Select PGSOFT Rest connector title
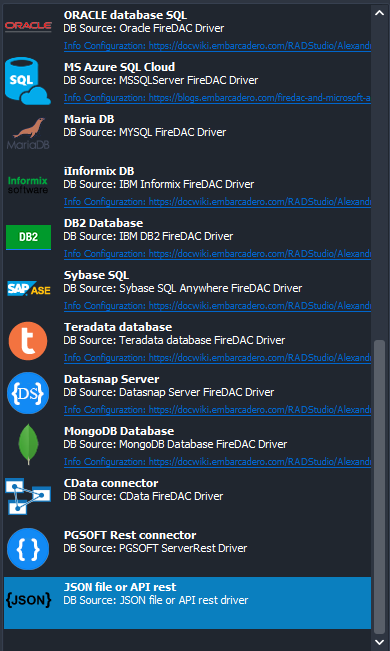This screenshot has height=651, width=390. (130, 535)
